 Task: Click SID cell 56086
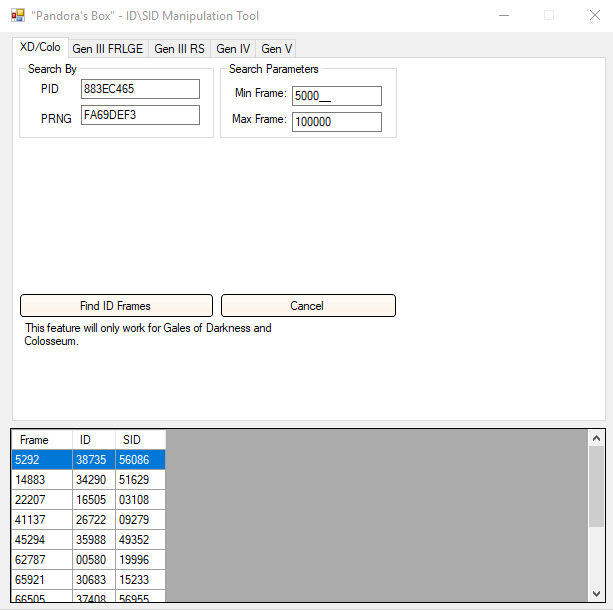point(140,459)
